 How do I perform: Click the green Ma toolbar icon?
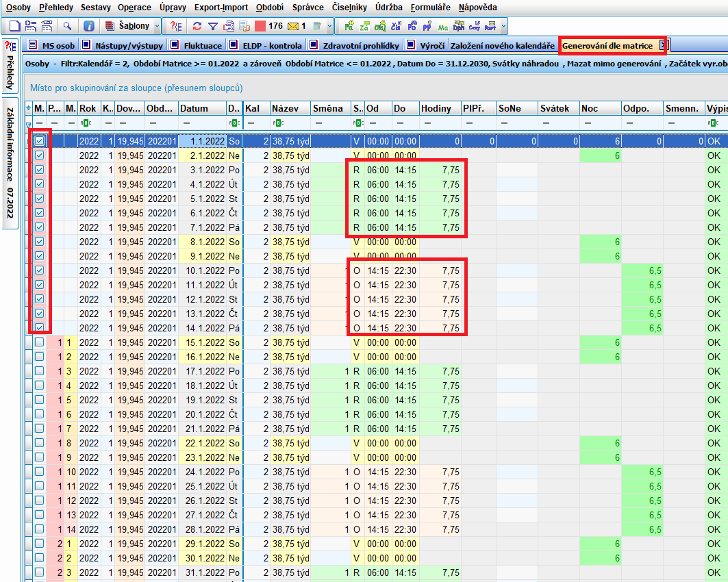click(x=442, y=26)
